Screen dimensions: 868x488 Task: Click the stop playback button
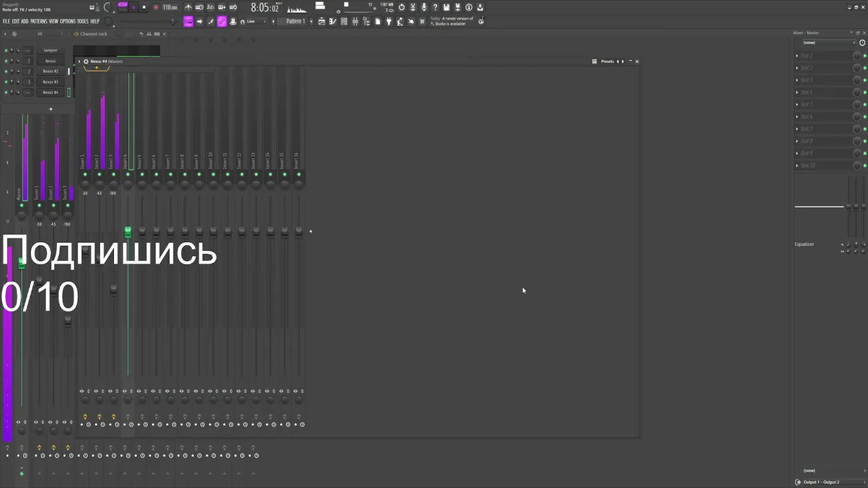[x=144, y=7]
